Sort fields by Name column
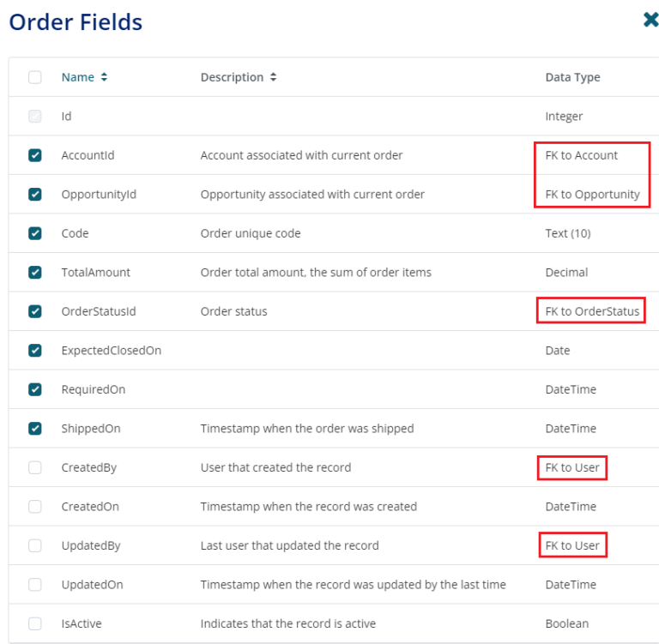The height and width of the screenshot is (644, 659). (x=84, y=77)
